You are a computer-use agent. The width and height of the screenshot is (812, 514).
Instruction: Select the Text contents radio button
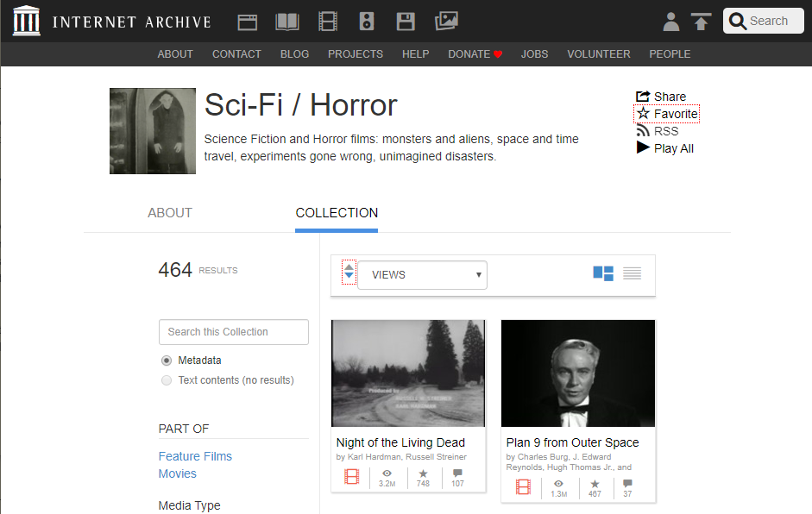click(167, 380)
